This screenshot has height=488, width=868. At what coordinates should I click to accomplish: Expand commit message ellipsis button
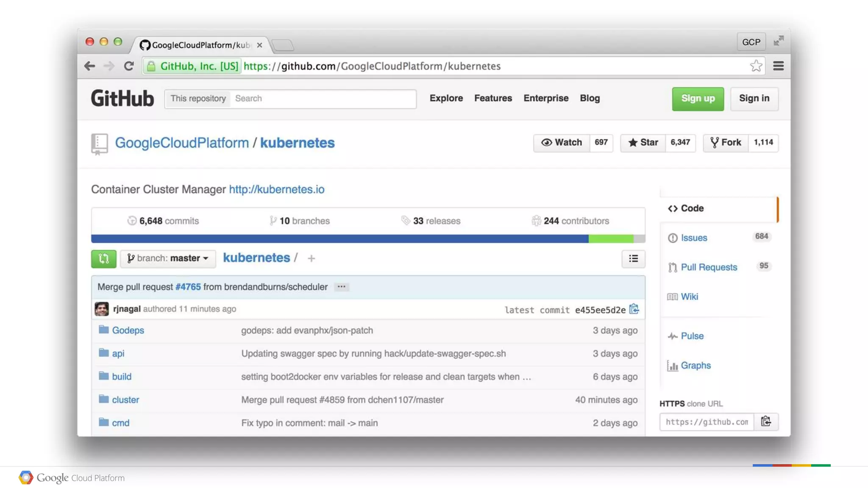(x=341, y=287)
